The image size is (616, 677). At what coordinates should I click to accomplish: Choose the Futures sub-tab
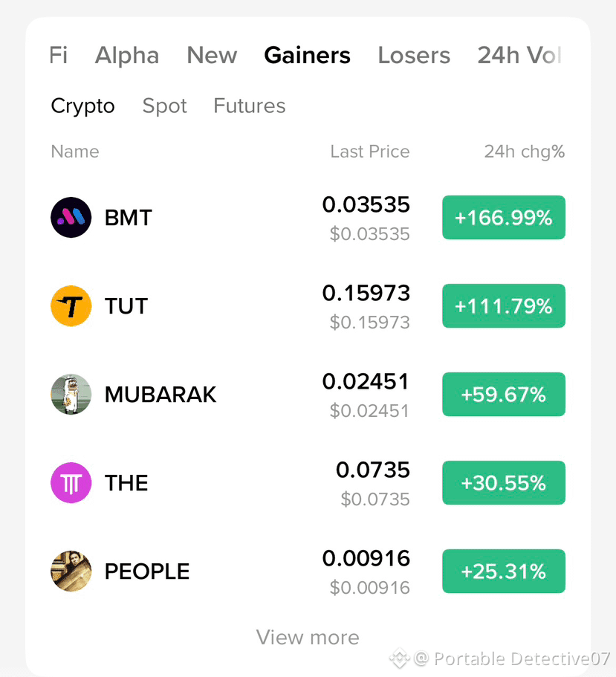(250, 106)
